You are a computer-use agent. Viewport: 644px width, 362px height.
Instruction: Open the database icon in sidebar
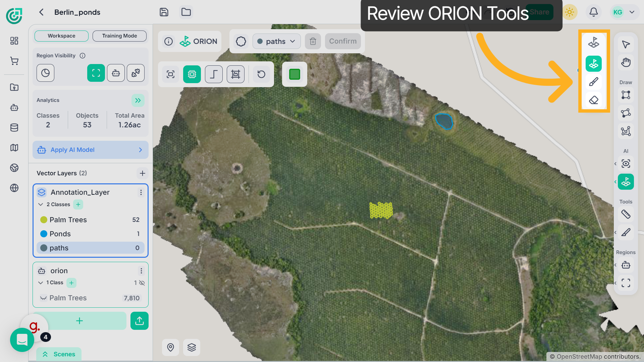pyautogui.click(x=14, y=128)
